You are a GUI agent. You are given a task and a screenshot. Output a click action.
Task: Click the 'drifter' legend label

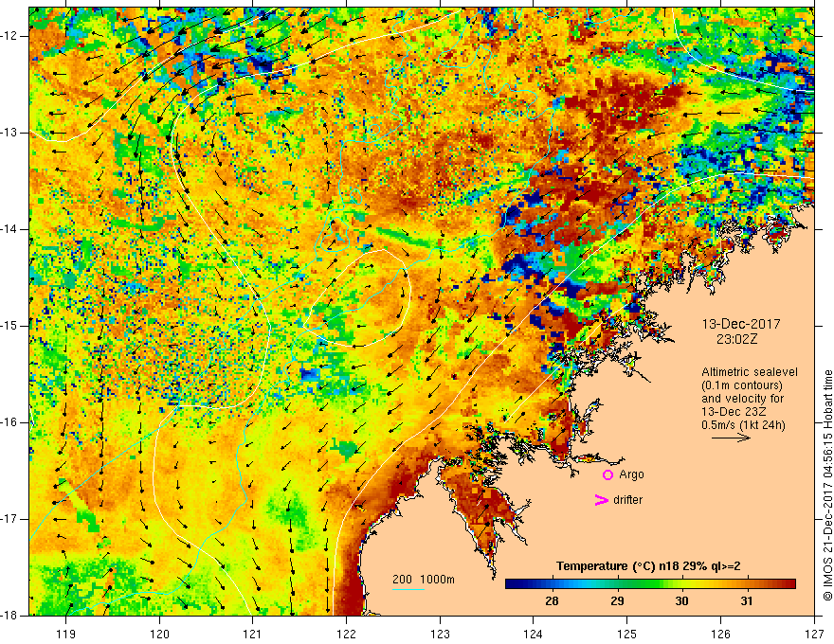coord(627,500)
